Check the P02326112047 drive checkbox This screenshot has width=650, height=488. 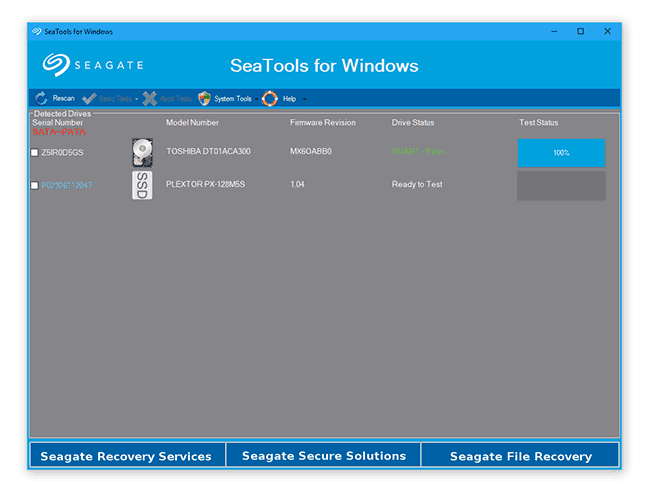pos(35,185)
